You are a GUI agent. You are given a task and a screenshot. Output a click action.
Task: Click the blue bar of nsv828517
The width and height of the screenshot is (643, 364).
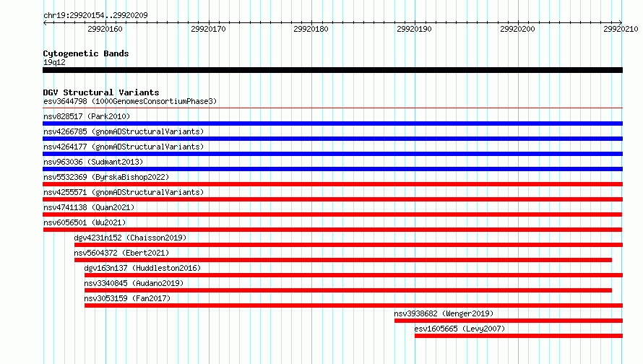(332, 123)
